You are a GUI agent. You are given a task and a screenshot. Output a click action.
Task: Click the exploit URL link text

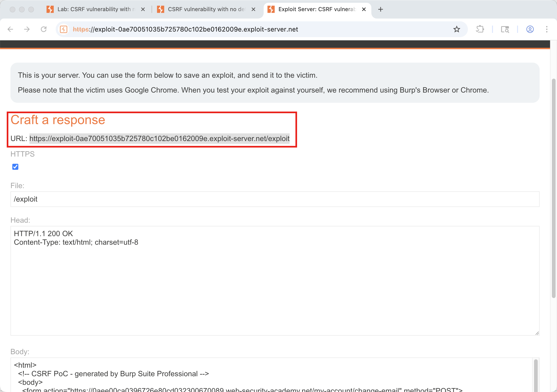159,138
